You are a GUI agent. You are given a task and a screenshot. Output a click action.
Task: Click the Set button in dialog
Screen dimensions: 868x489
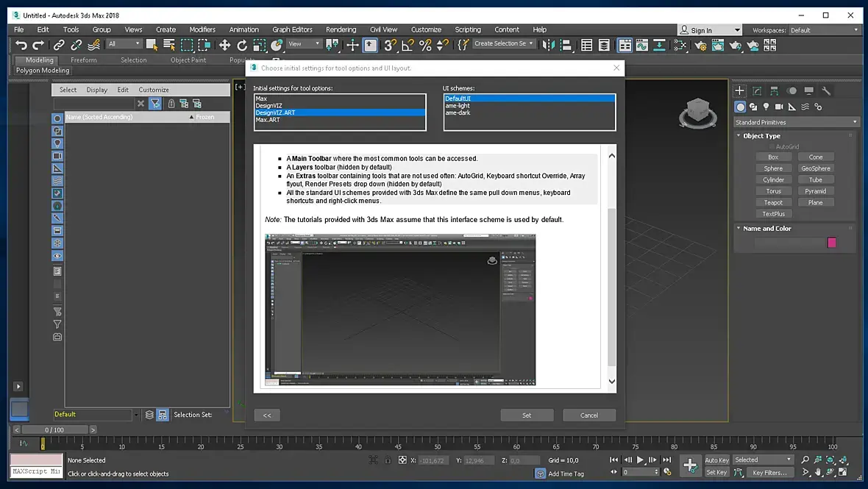[x=527, y=415]
